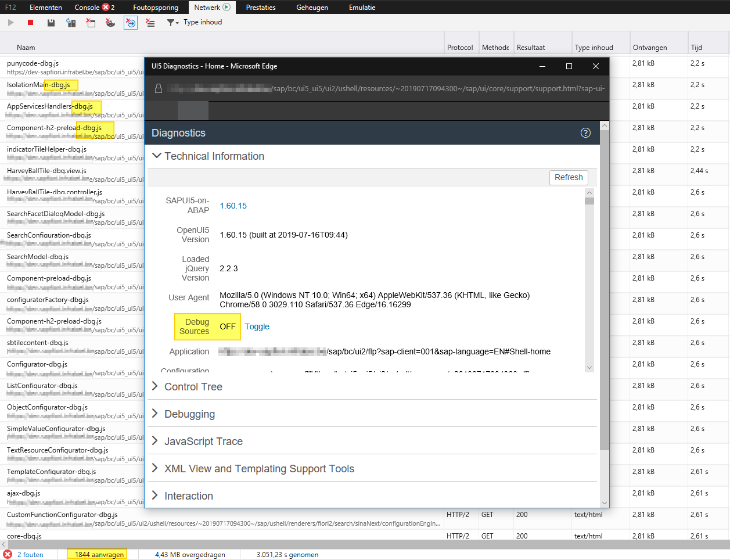
Task: Toggle Clear entries on navigate
Action: pos(131,23)
